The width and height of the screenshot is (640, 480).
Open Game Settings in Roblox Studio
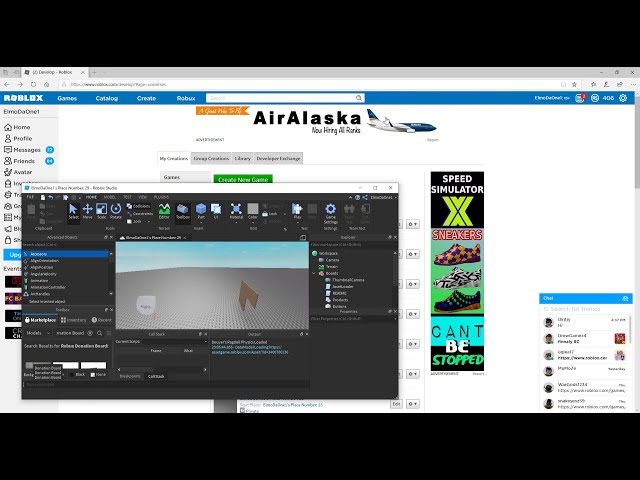tap(330, 212)
